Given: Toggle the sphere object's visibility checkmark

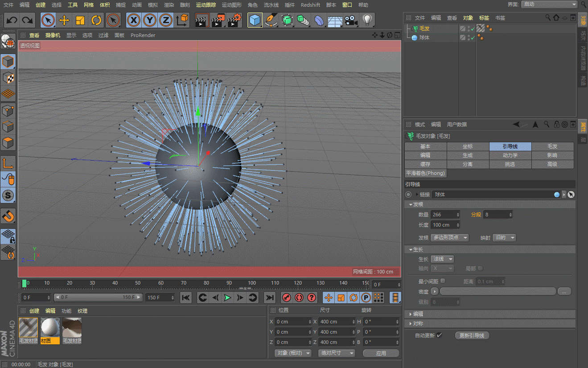Looking at the screenshot, I should pyautogui.click(x=473, y=38).
